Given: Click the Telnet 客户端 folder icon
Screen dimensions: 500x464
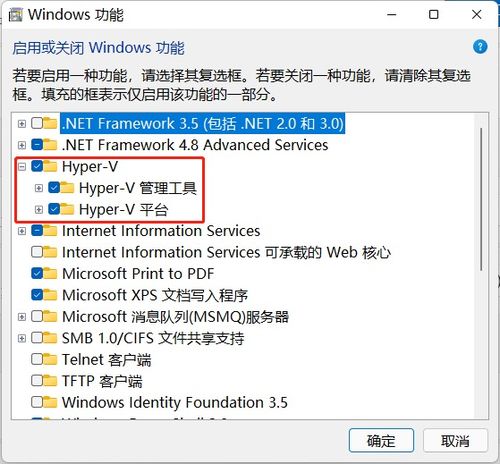Looking at the screenshot, I should point(50,359).
